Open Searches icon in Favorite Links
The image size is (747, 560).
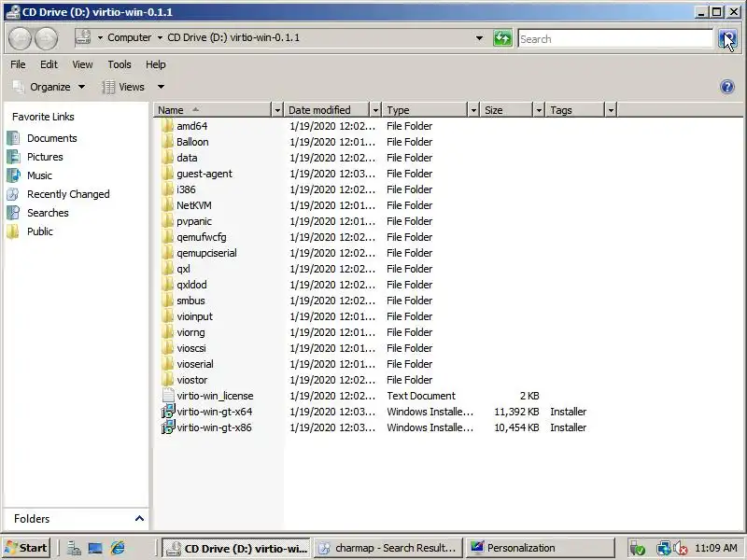coord(13,213)
